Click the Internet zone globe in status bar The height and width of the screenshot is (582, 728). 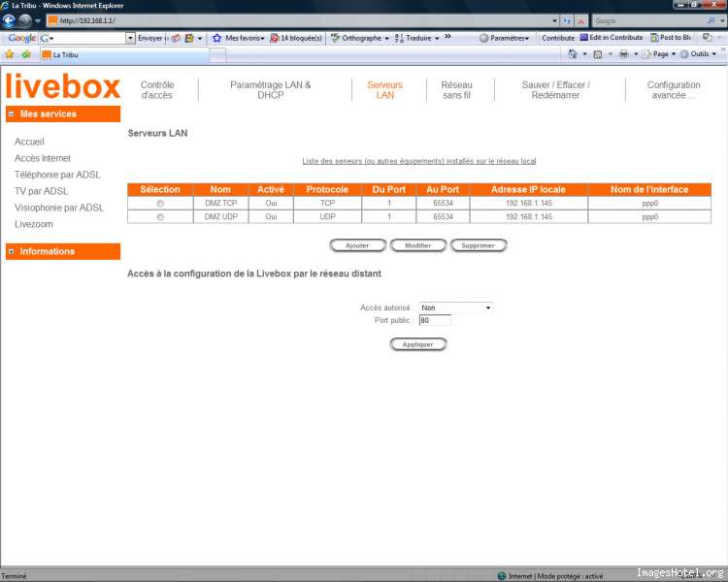502,576
